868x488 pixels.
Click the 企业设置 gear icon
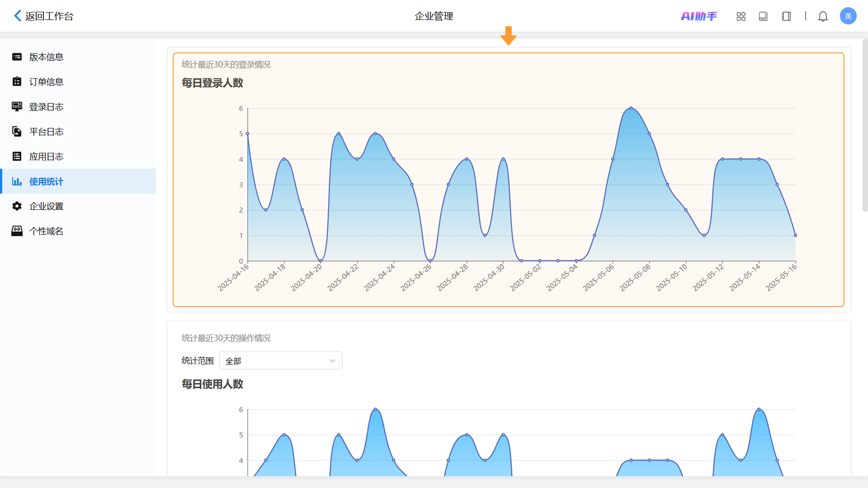(x=17, y=206)
